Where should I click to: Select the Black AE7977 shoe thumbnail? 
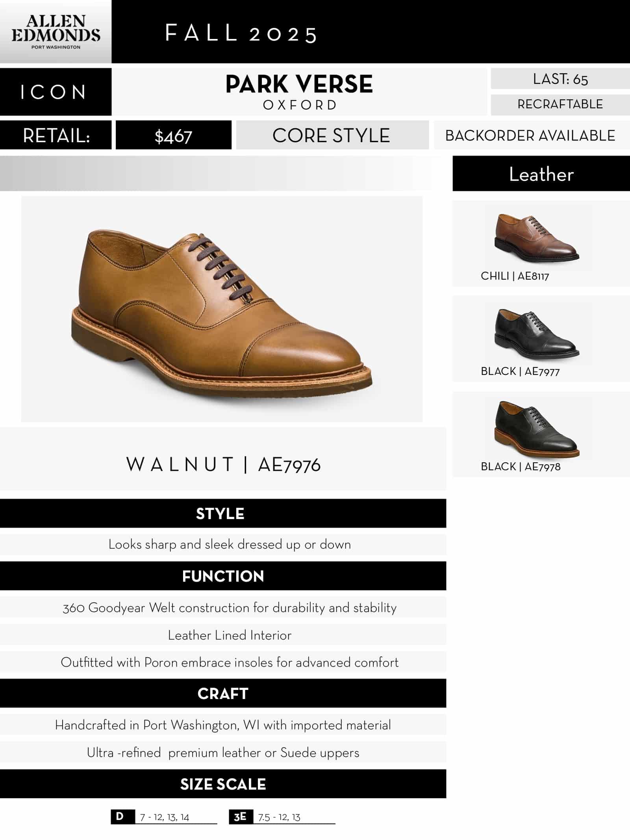pyautogui.click(x=537, y=333)
